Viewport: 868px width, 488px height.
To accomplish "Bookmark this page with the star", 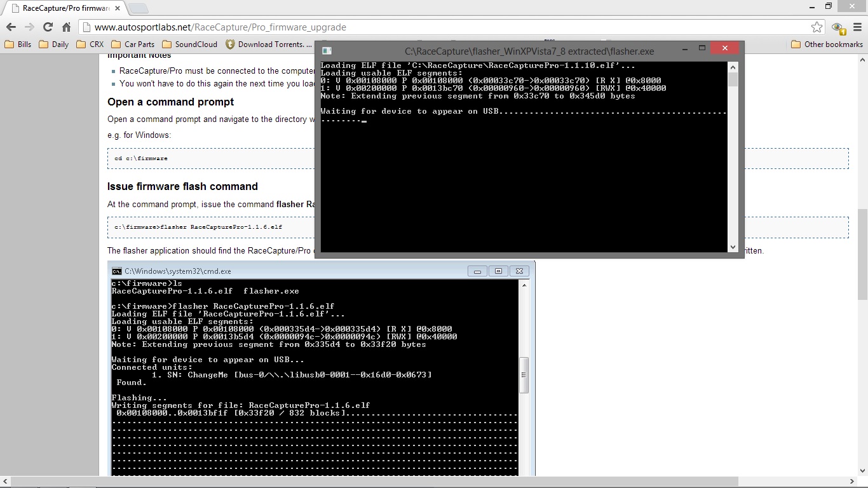I will [x=817, y=27].
